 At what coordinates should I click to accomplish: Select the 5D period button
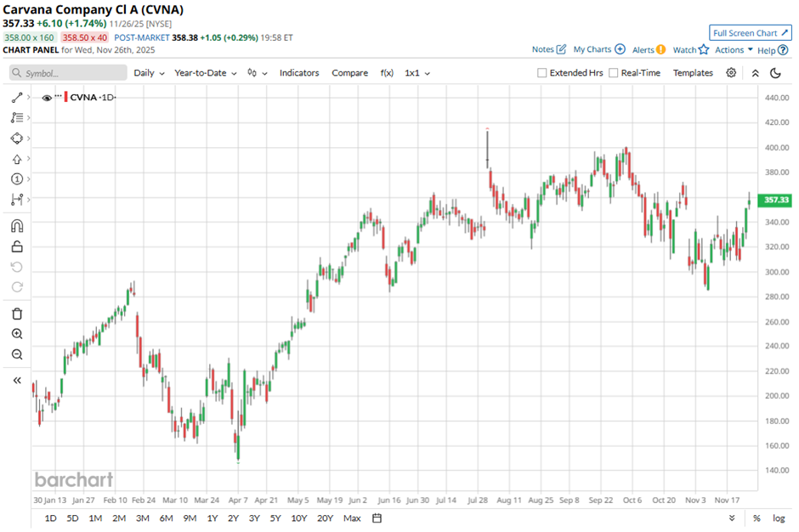pos(72,518)
